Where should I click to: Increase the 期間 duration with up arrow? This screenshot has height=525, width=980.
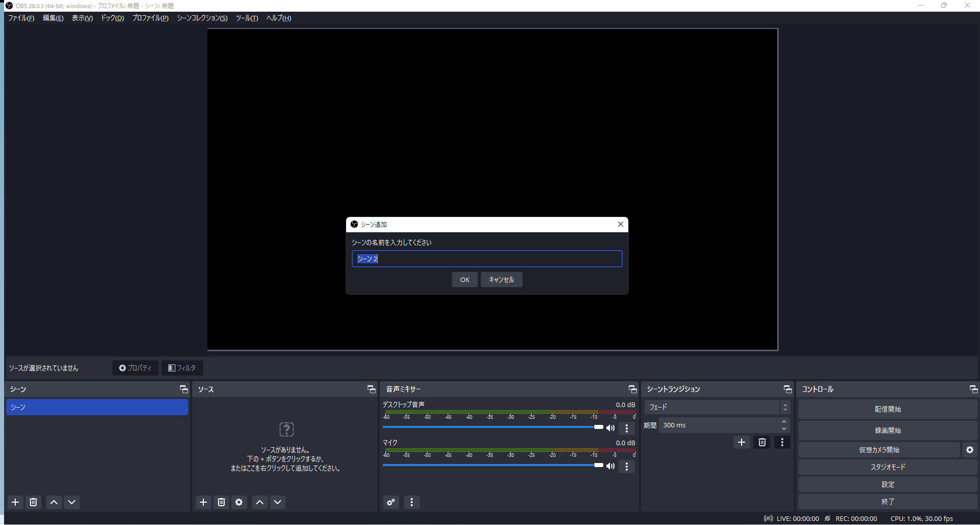(x=784, y=422)
